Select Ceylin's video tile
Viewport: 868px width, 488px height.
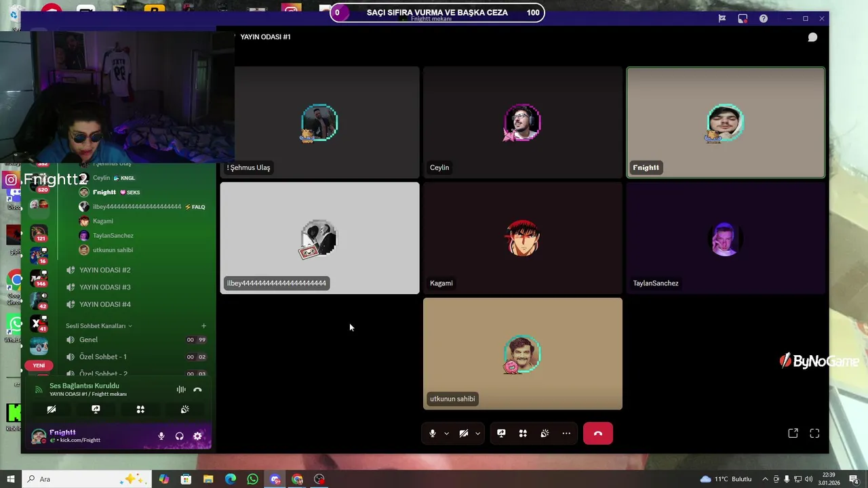click(523, 123)
